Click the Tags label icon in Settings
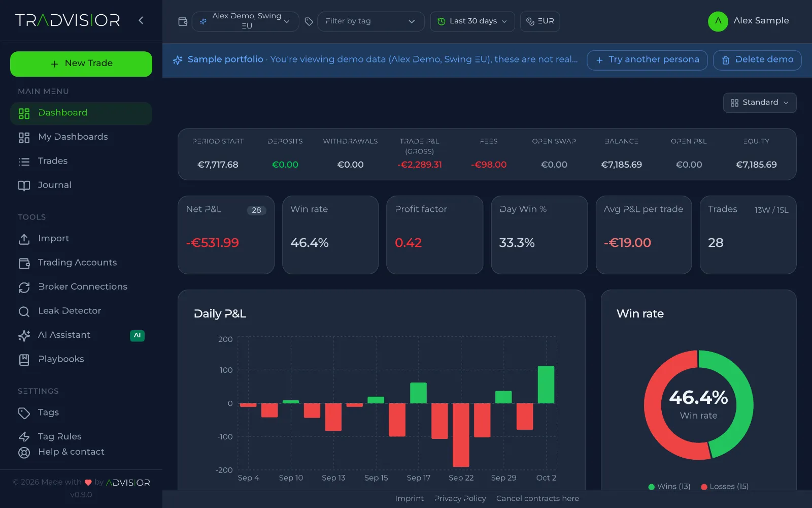The height and width of the screenshot is (508, 812). click(x=24, y=413)
